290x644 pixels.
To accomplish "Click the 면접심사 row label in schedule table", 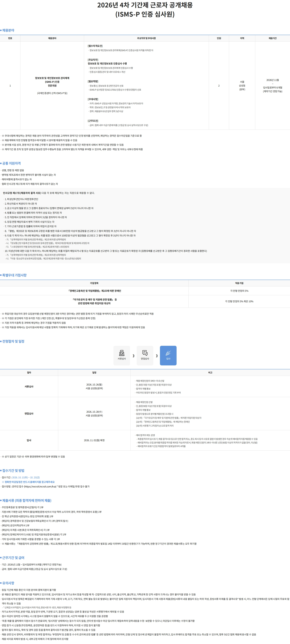I will tap(29, 413).
